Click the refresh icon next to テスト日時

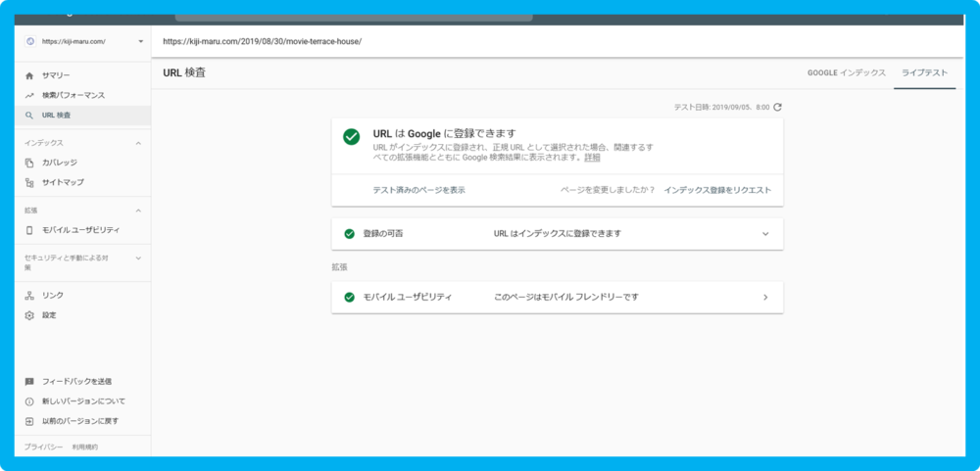(777, 107)
